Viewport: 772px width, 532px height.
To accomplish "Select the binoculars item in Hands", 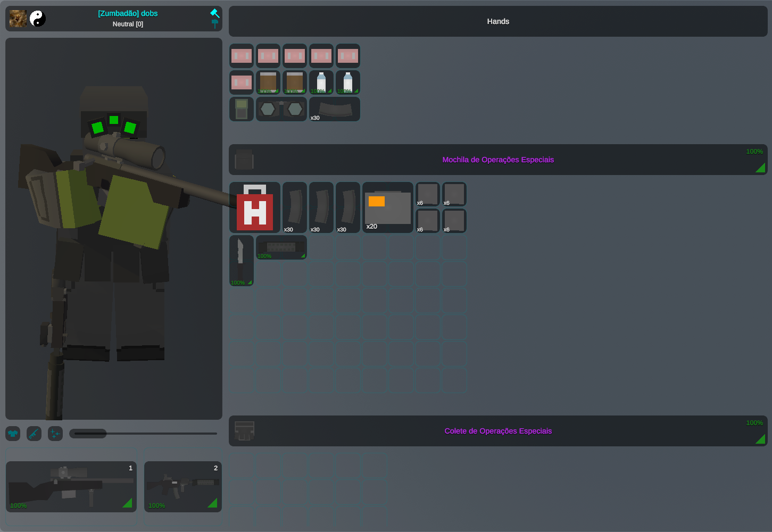I will [x=281, y=109].
